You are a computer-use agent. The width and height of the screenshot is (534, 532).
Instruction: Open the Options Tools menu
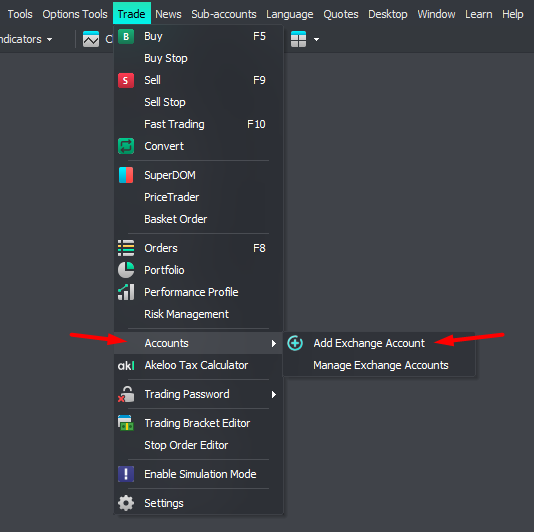tap(75, 14)
